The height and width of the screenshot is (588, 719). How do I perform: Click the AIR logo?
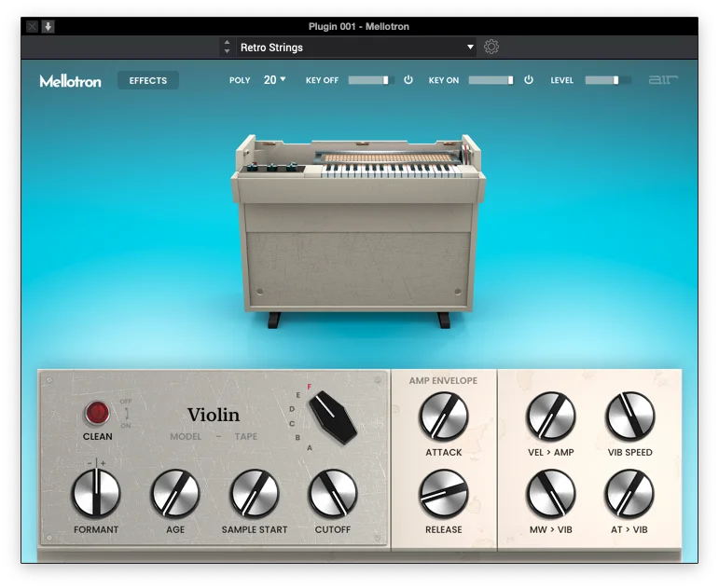coord(663,80)
